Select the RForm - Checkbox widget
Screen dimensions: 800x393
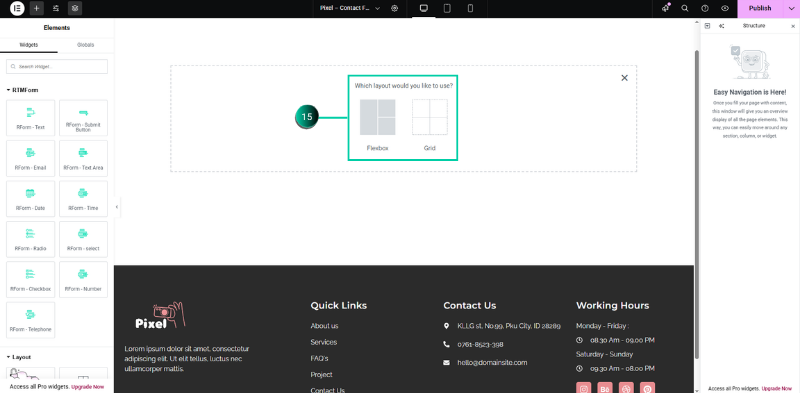(30, 280)
